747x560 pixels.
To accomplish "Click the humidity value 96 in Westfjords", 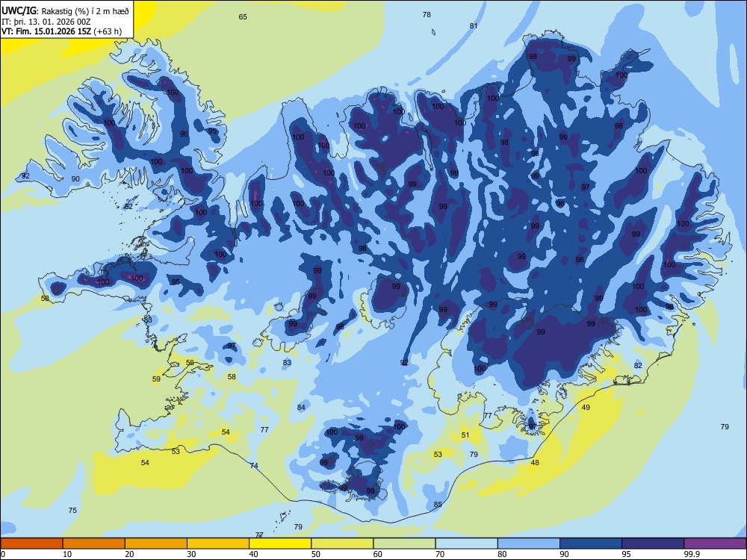I will click(184, 134).
